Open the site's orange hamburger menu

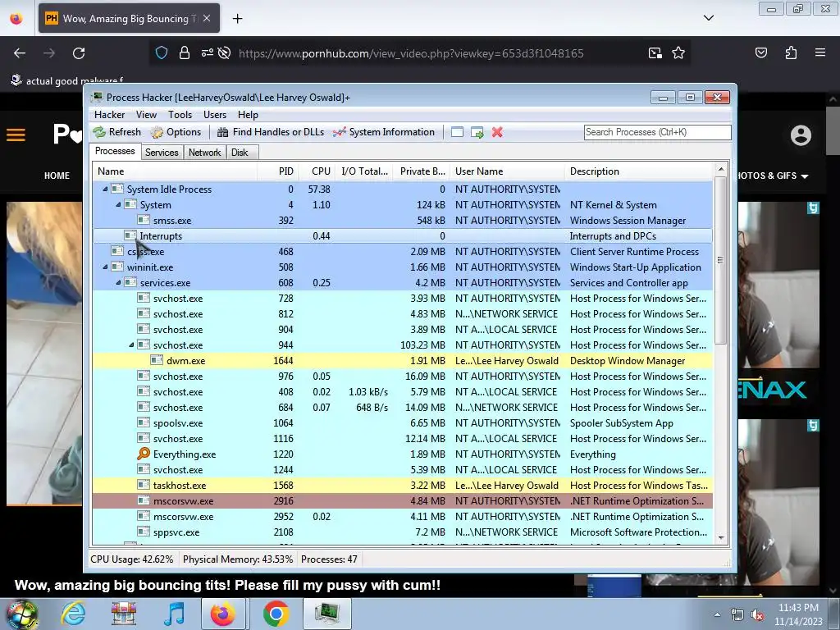click(x=16, y=135)
